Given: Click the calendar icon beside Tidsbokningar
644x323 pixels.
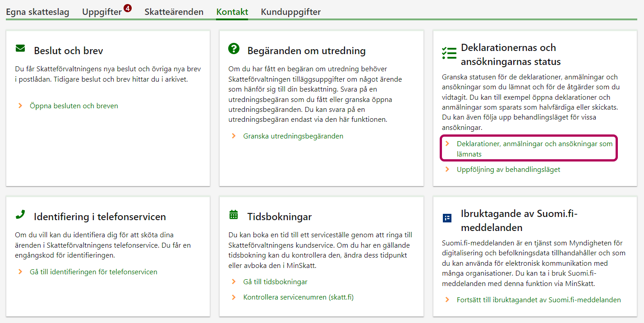Looking at the screenshot, I should point(234,215).
